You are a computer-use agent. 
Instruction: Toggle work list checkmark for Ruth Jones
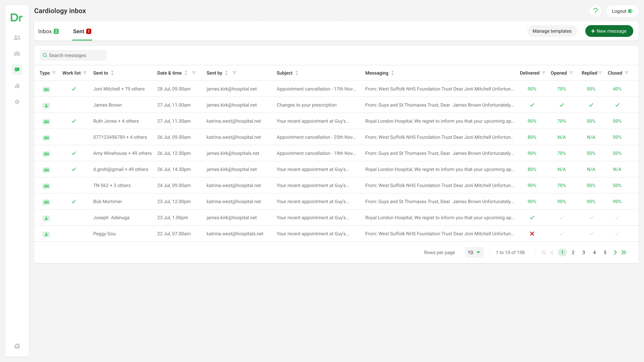coord(74,121)
